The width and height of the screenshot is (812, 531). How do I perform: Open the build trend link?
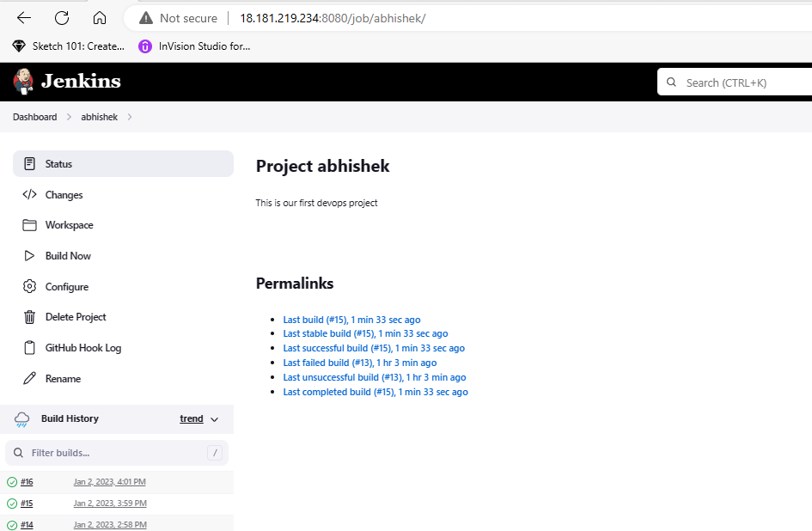pos(191,418)
